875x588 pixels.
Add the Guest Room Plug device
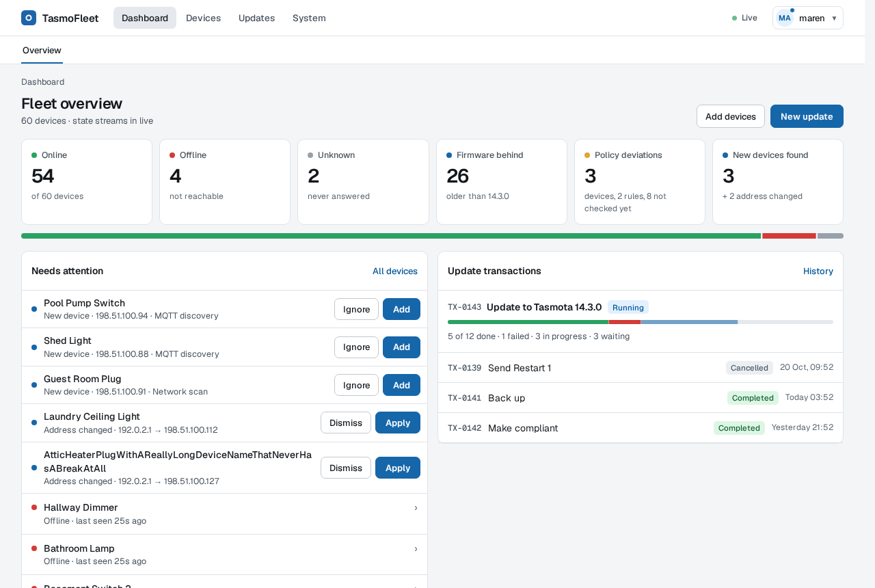click(x=401, y=385)
